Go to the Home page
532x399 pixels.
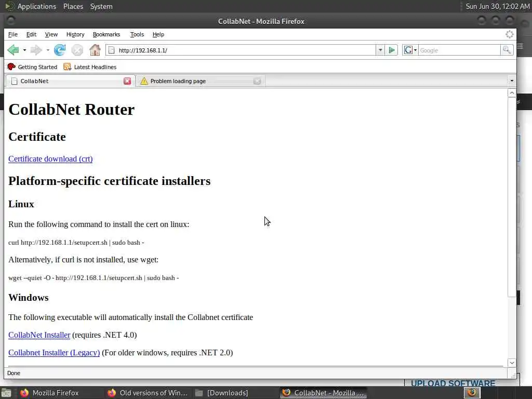point(95,50)
